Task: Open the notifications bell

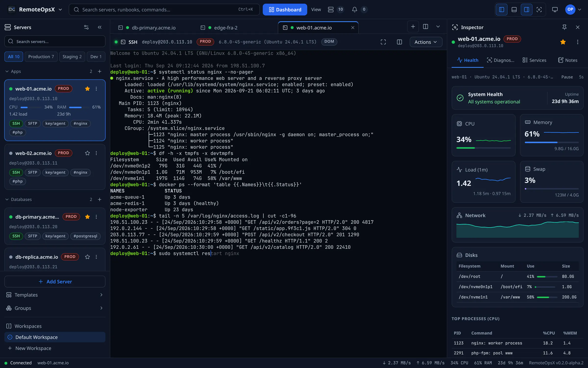Action: click(354, 10)
